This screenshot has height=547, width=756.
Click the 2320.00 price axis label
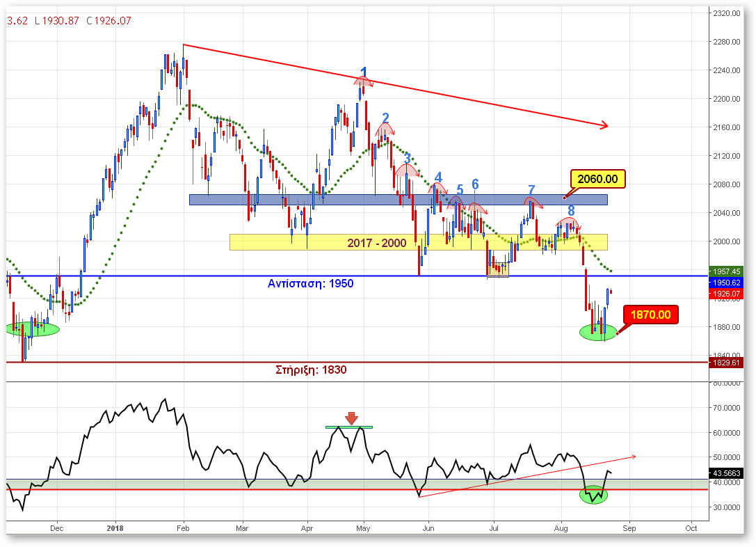[727, 13]
